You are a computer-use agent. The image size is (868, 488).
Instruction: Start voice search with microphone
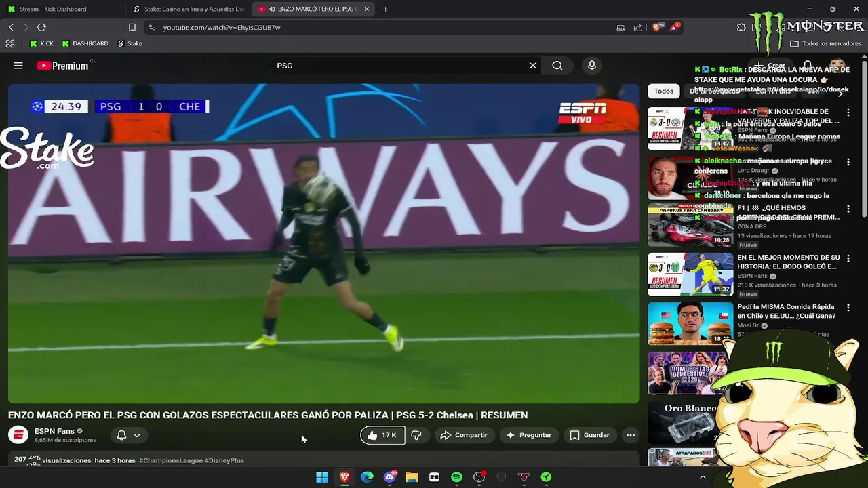coord(592,66)
